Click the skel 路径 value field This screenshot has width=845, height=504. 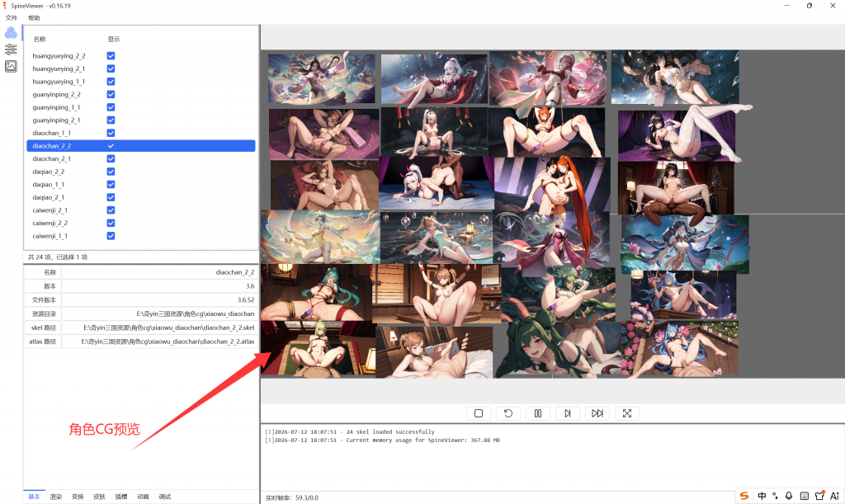click(159, 327)
